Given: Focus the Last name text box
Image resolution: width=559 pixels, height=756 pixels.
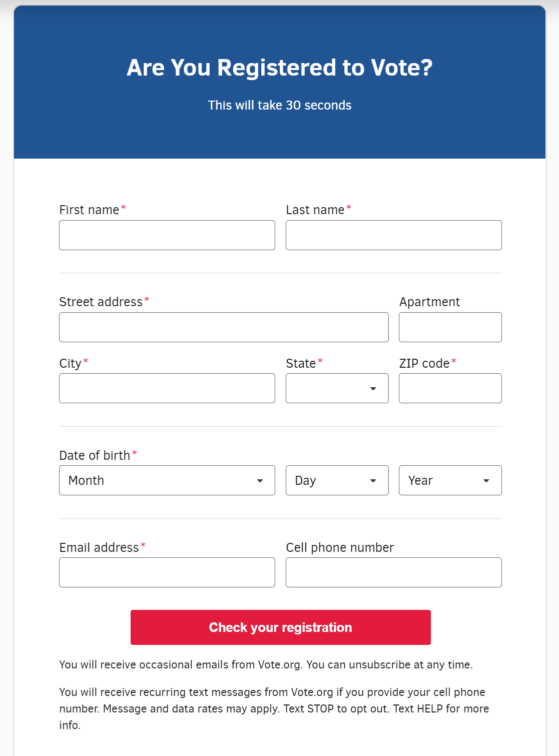Looking at the screenshot, I should click(x=394, y=235).
